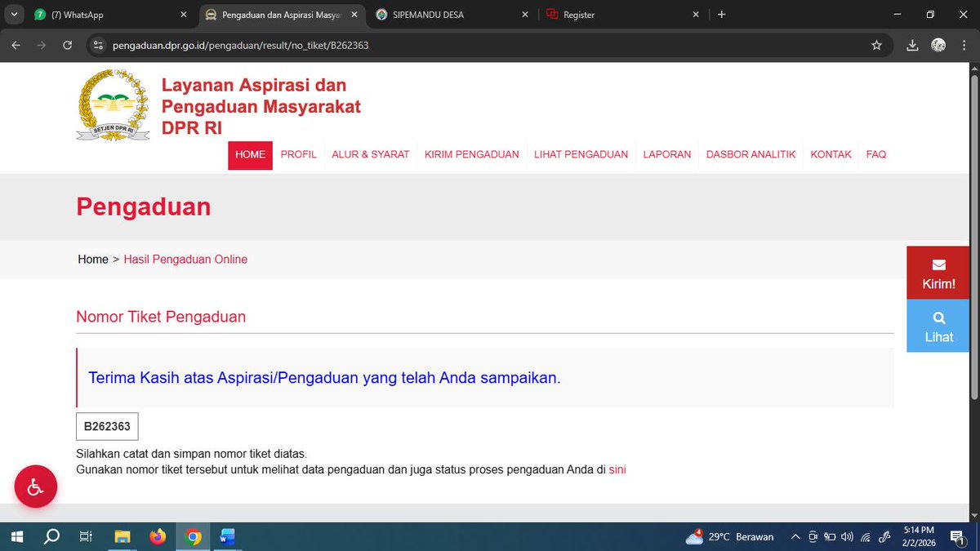
Task: Open Word from taskbar
Action: (227, 537)
